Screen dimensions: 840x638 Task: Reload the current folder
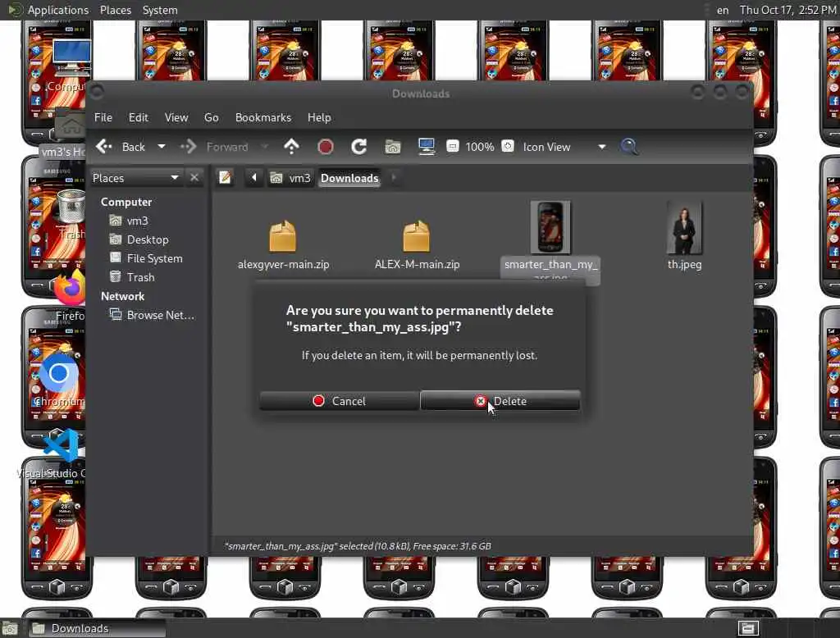[x=359, y=146]
